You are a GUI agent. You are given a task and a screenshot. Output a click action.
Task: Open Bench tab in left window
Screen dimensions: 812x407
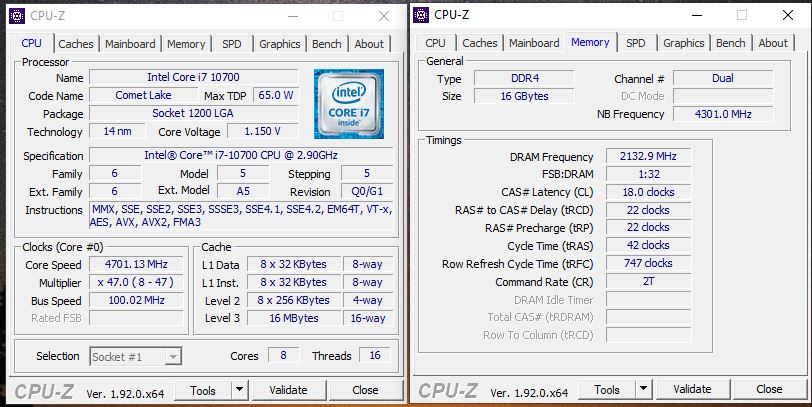tap(327, 44)
